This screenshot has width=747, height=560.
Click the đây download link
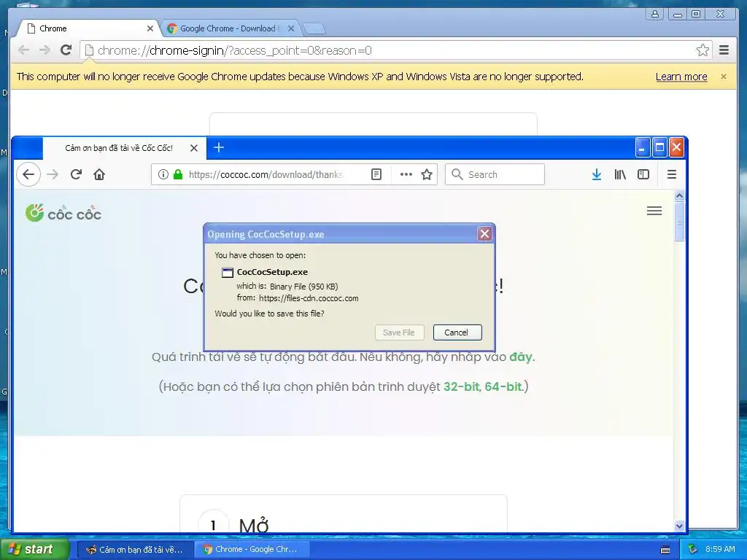coord(520,357)
